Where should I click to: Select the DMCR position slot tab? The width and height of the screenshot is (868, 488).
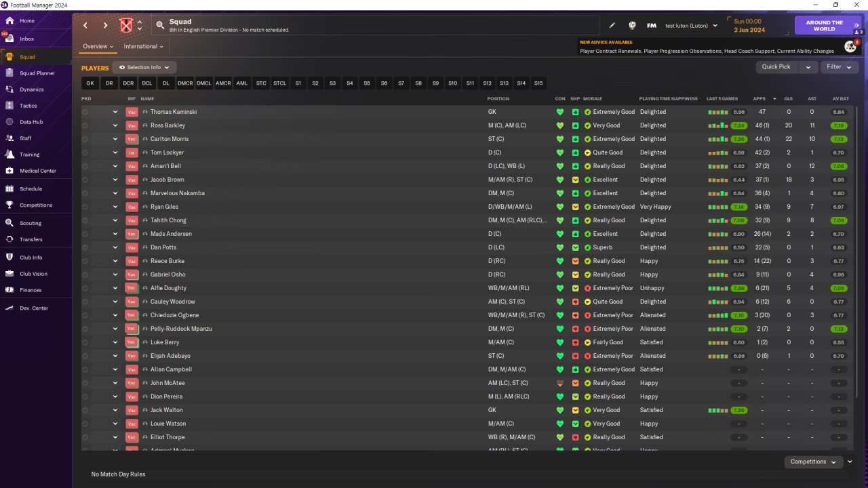coord(185,83)
